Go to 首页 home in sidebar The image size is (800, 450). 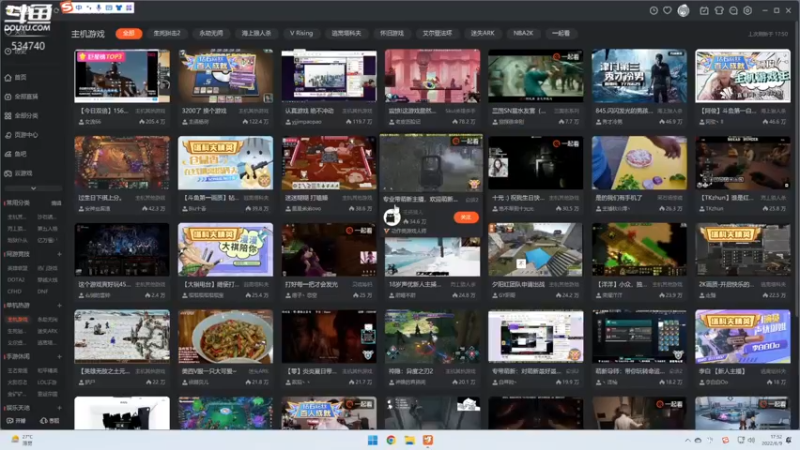click(15, 78)
